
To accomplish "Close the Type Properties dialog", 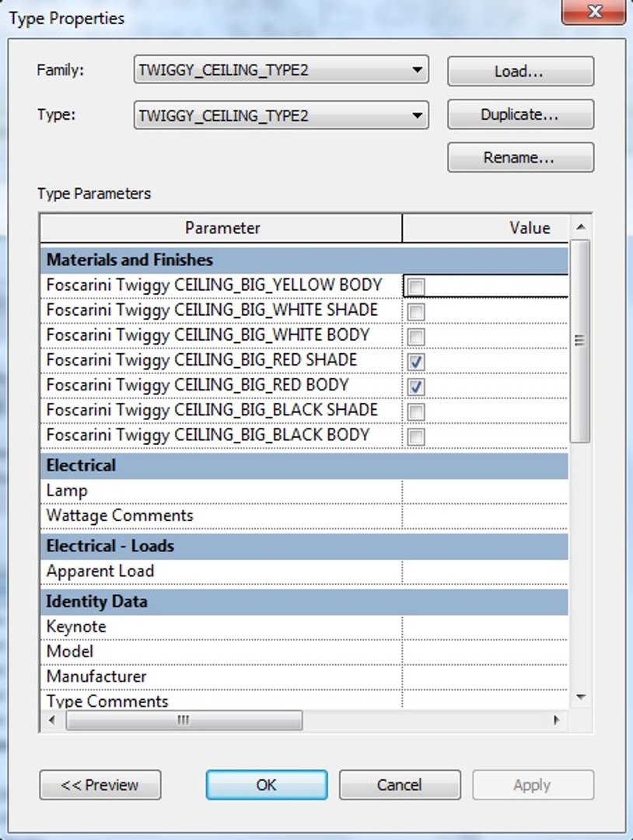I will click(x=594, y=12).
